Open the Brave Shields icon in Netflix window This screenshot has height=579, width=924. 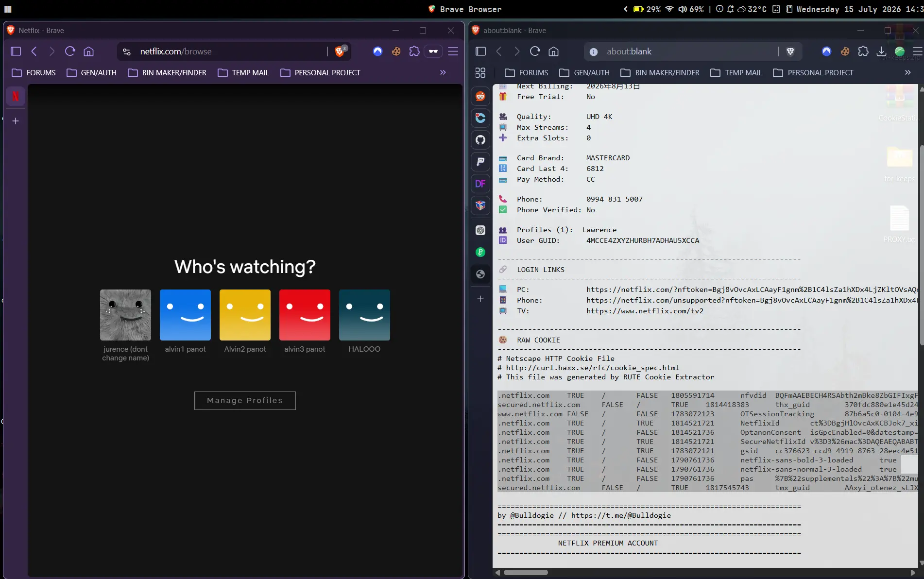pyautogui.click(x=340, y=51)
